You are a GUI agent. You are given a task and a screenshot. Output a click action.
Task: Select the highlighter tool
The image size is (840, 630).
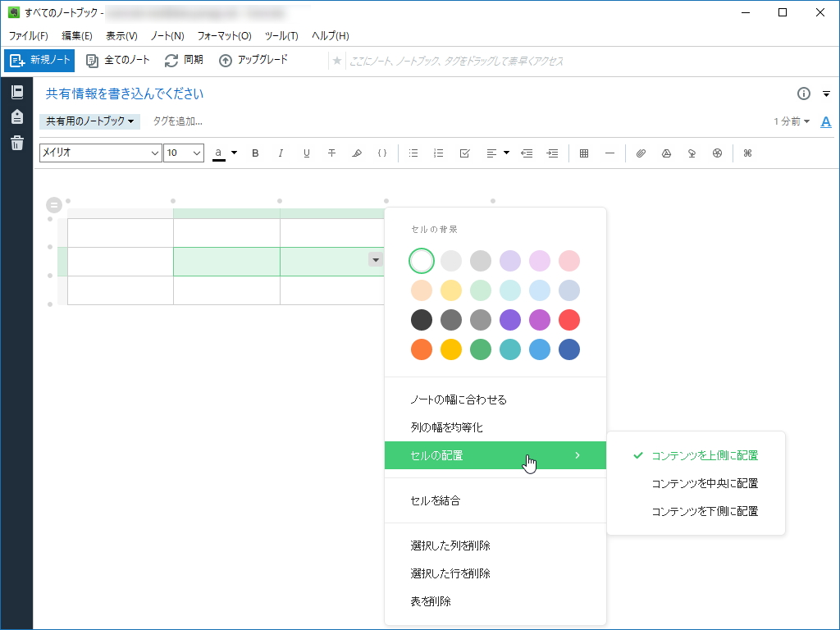click(x=357, y=153)
